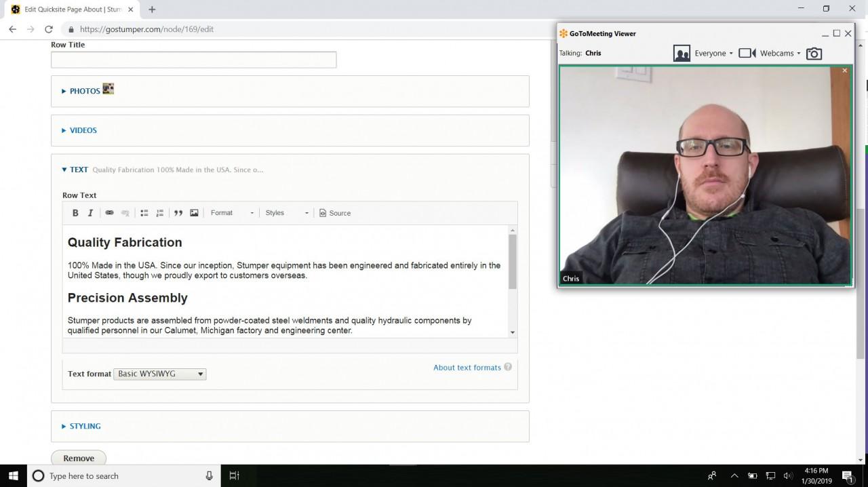
Task: Open the Webcams dropdown in GoToMeeting Viewer
Action: 780,53
